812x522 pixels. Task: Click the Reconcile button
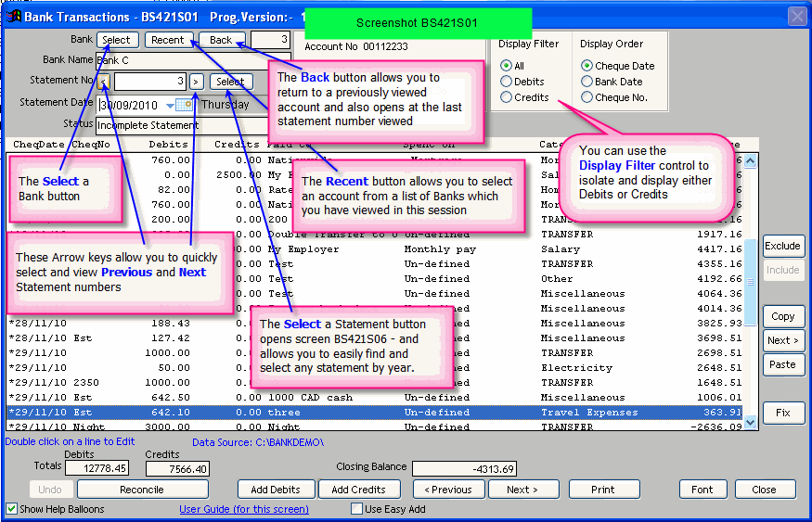coord(142,490)
